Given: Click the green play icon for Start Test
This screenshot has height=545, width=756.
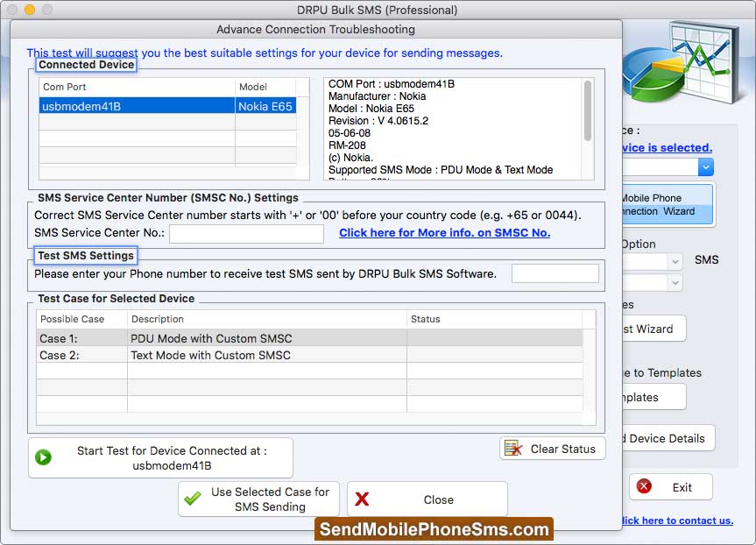Looking at the screenshot, I should pyautogui.click(x=44, y=457).
